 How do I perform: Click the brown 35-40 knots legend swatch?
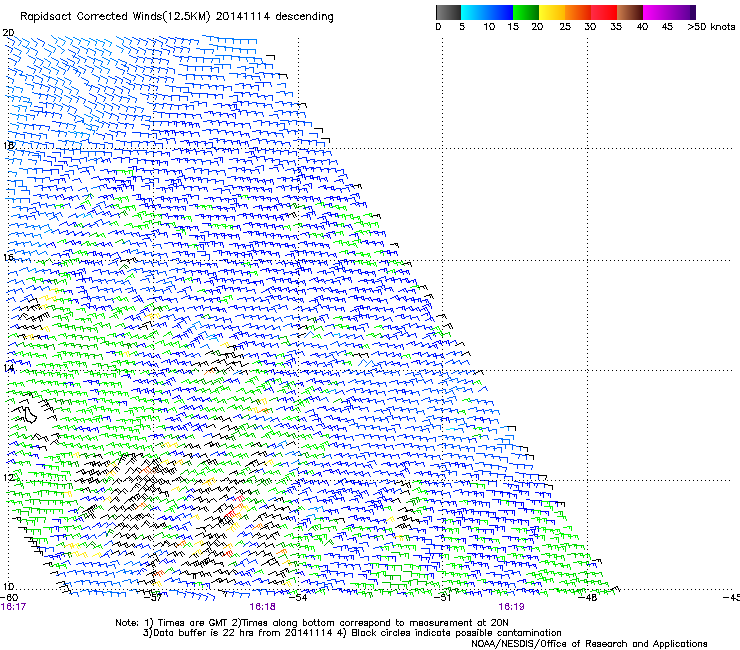630,12
